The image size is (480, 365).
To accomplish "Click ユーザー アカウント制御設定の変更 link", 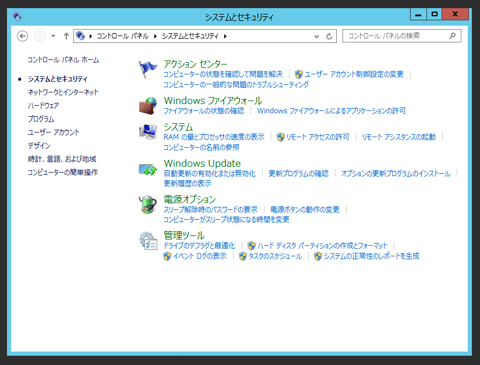I will [354, 74].
